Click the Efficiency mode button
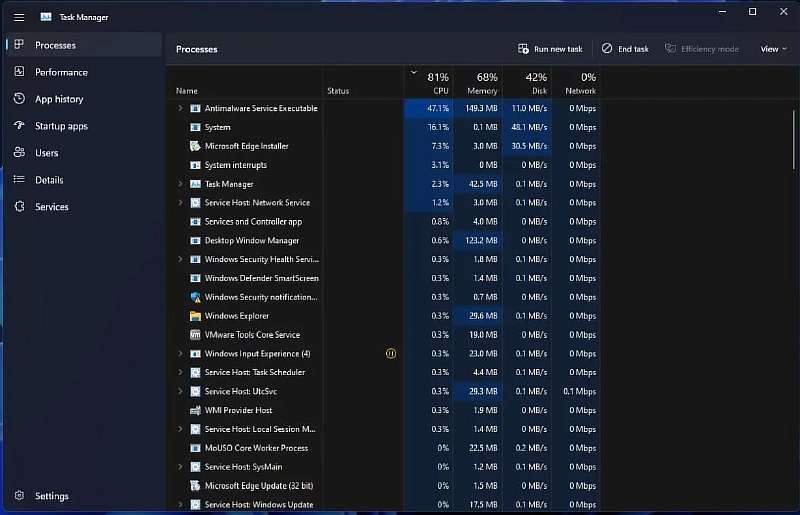 [702, 49]
